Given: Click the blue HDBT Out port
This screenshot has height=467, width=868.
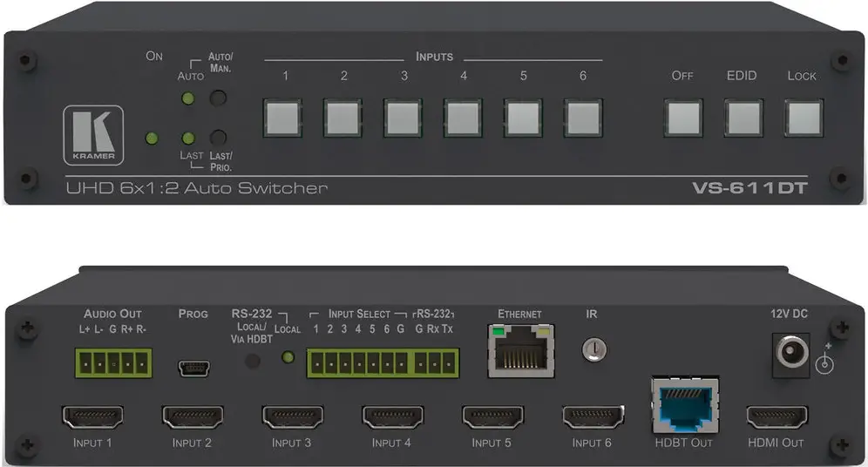Looking at the screenshot, I should pos(685,406).
